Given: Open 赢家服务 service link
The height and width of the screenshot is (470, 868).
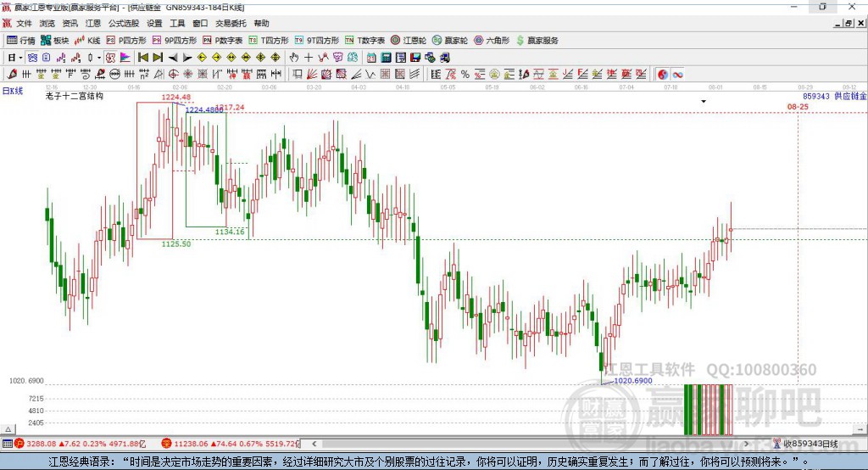Looking at the screenshot, I should (537, 41).
